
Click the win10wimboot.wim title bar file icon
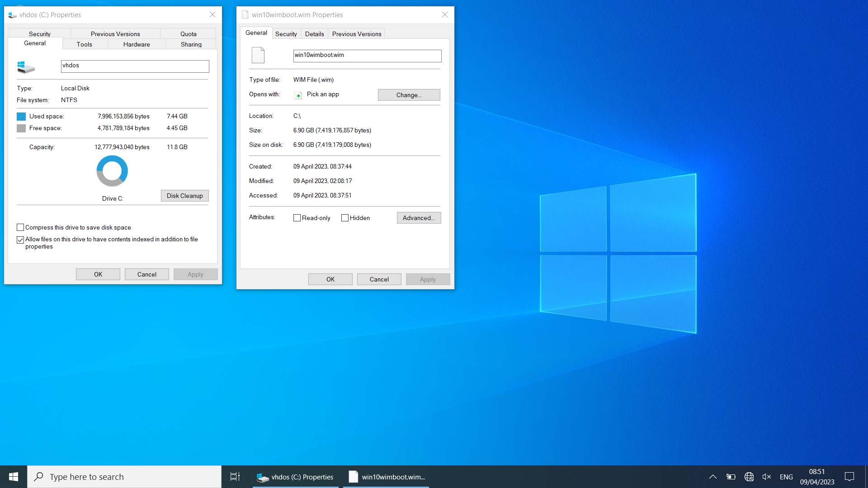(x=245, y=15)
